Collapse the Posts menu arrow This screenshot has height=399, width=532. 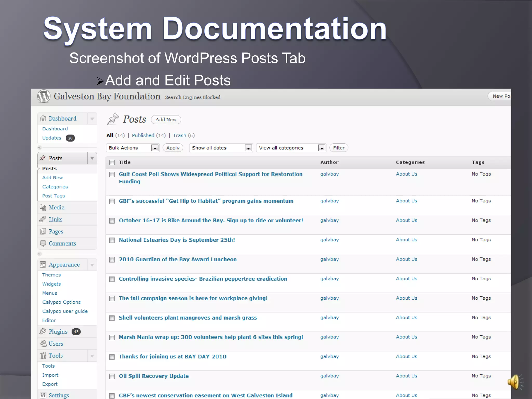pos(92,158)
